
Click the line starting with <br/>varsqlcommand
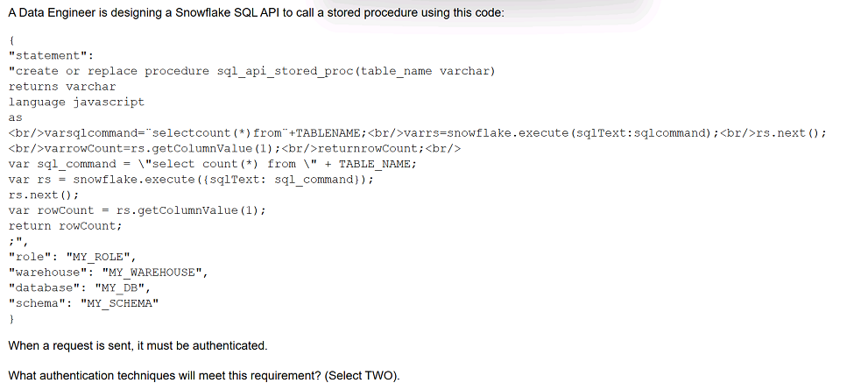(x=417, y=133)
